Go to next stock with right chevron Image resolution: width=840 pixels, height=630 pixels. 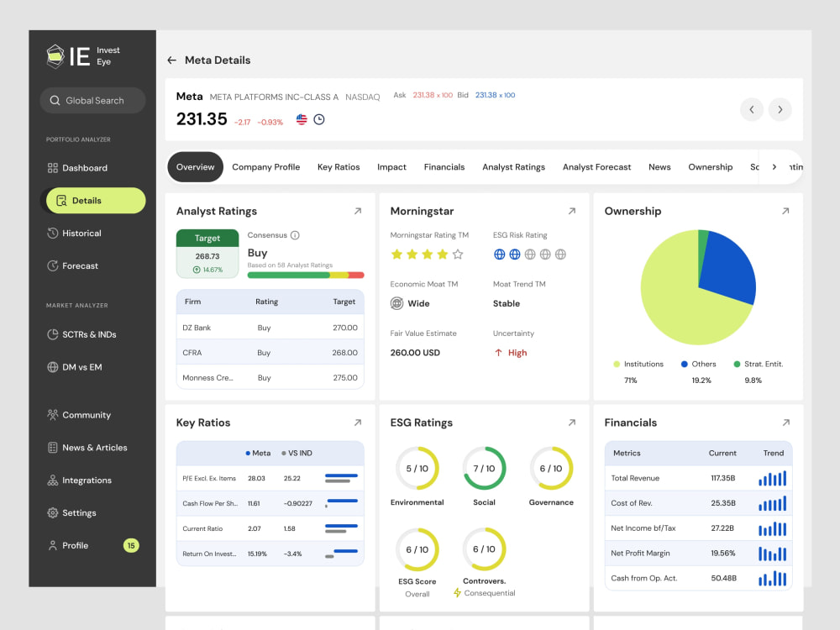point(780,109)
